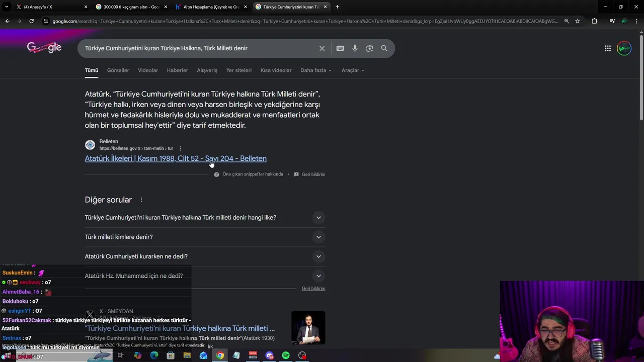Click chat username AhmetBaba_16
Screen dimensions: 644x362
tap(21, 292)
